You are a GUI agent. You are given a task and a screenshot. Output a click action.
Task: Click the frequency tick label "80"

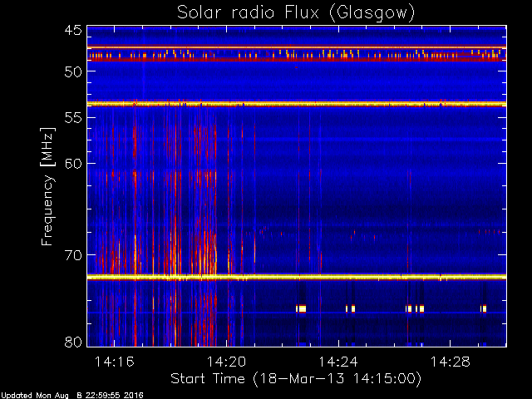pyautogui.click(x=73, y=342)
